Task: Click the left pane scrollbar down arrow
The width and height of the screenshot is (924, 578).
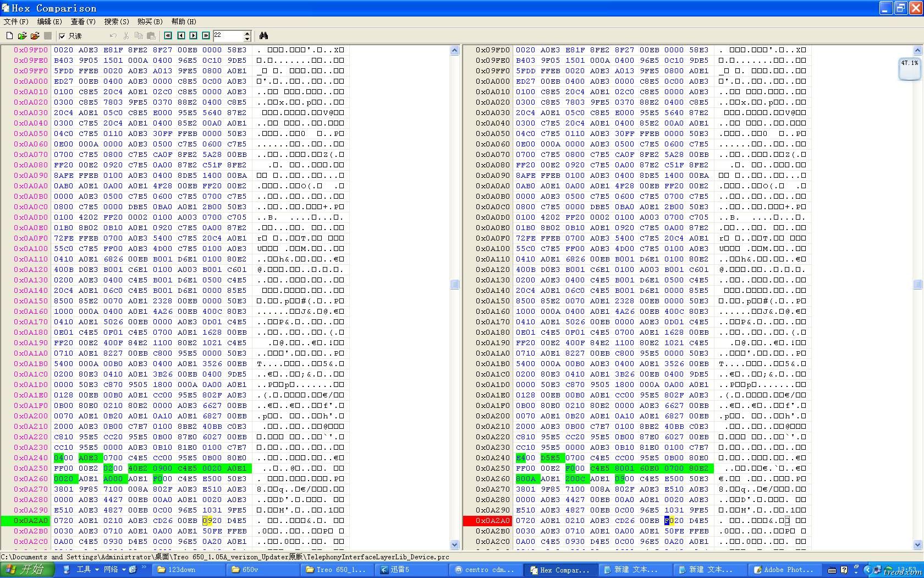Action: click(455, 544)
